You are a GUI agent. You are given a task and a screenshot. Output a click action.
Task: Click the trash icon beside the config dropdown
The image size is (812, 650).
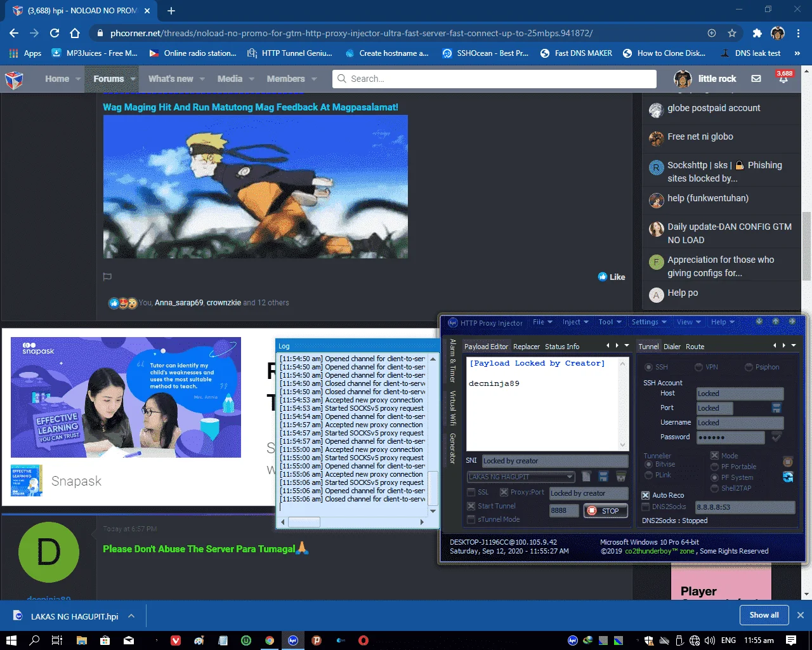point(620,477)
